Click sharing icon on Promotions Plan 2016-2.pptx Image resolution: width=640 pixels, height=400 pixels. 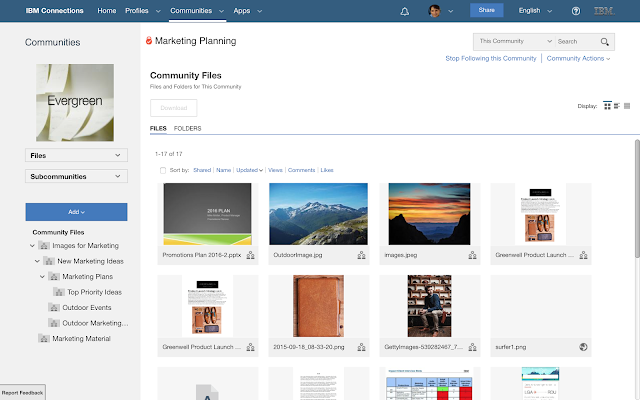[x=251, y=256]
